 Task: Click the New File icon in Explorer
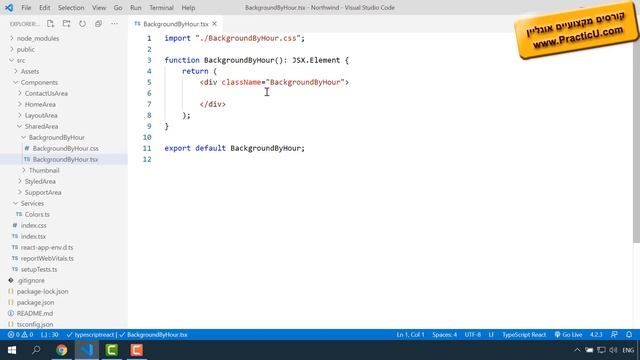[x=50, y=24]
